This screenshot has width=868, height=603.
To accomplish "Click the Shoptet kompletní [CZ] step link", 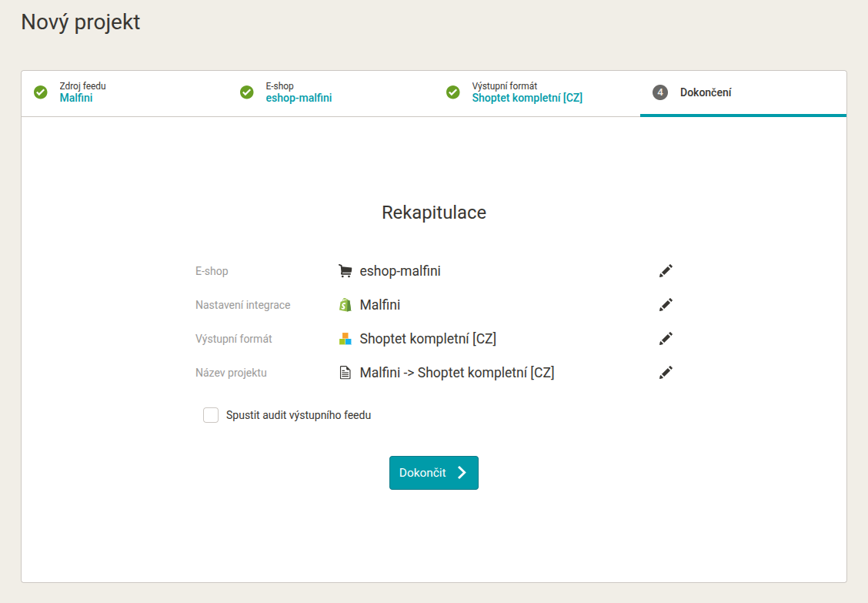I will click(527, 98).
